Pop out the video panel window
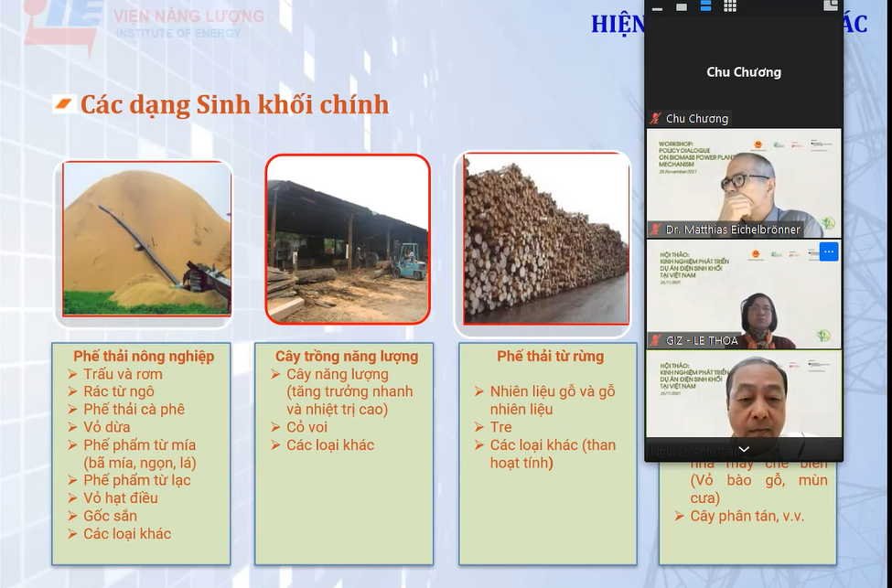 tap(832, 7)
